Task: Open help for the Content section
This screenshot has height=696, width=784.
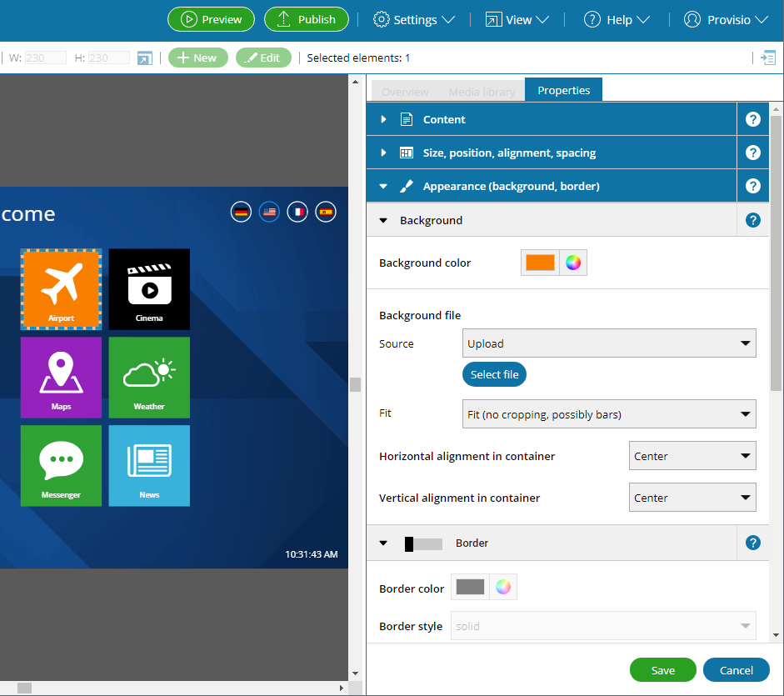Action: tap(753, 119)
